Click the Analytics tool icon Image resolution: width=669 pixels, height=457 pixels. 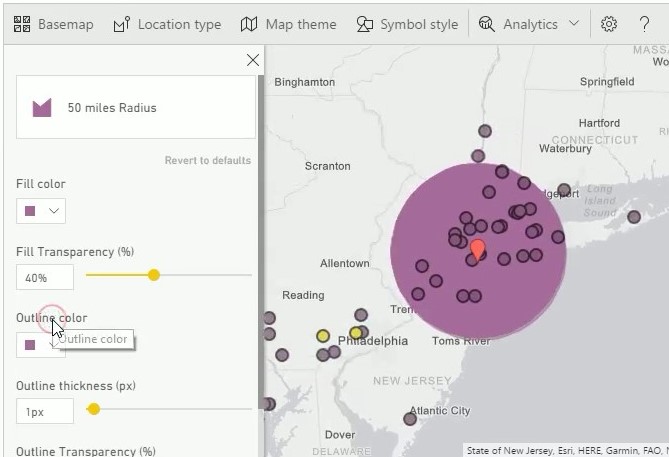[487, 24]
